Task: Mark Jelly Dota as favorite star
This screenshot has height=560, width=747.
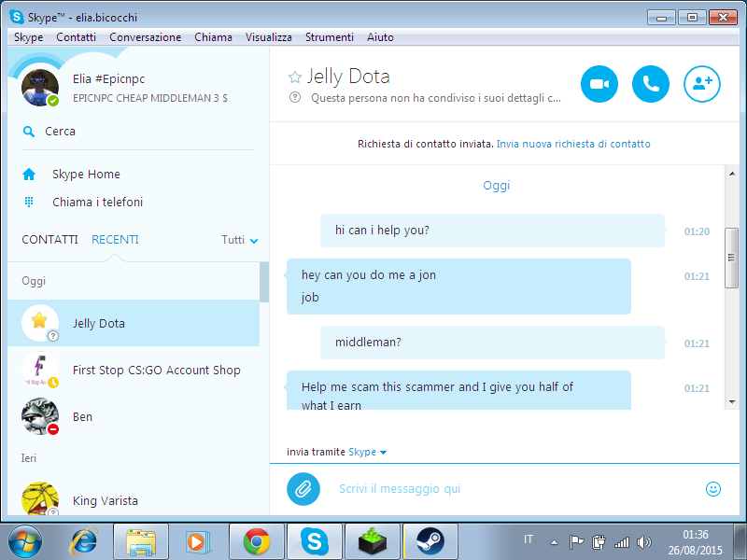Action: 295,77
